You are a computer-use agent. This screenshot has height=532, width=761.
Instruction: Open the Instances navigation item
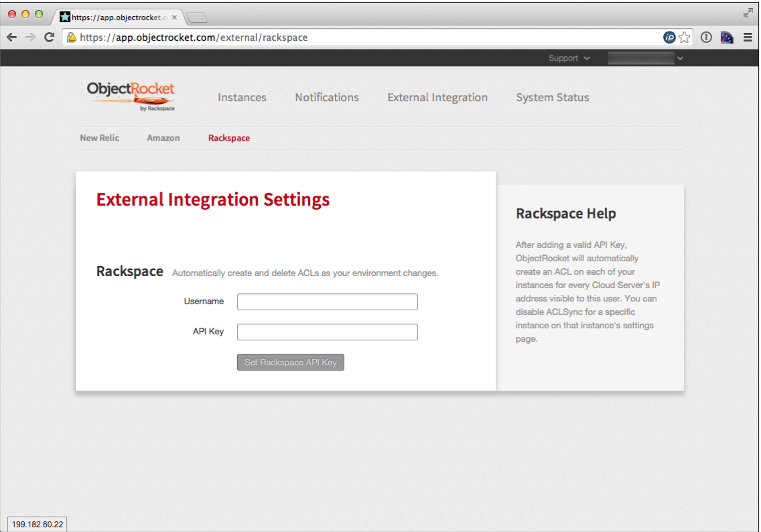242,98
